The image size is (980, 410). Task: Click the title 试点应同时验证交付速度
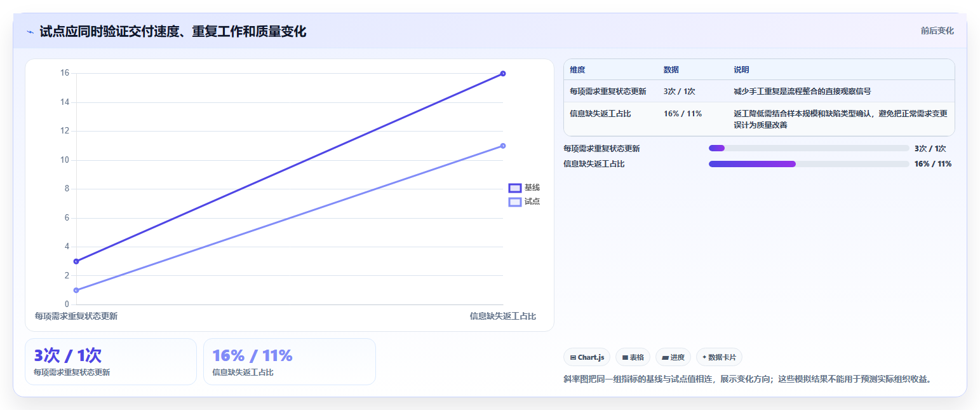[173, 31]
